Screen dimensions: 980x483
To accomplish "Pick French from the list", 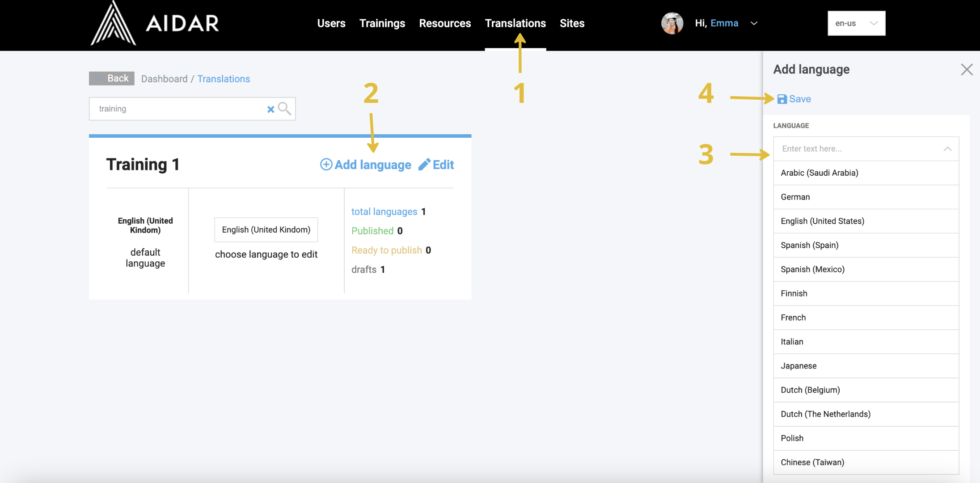I will pyautogui.click(x=866, y=318).
